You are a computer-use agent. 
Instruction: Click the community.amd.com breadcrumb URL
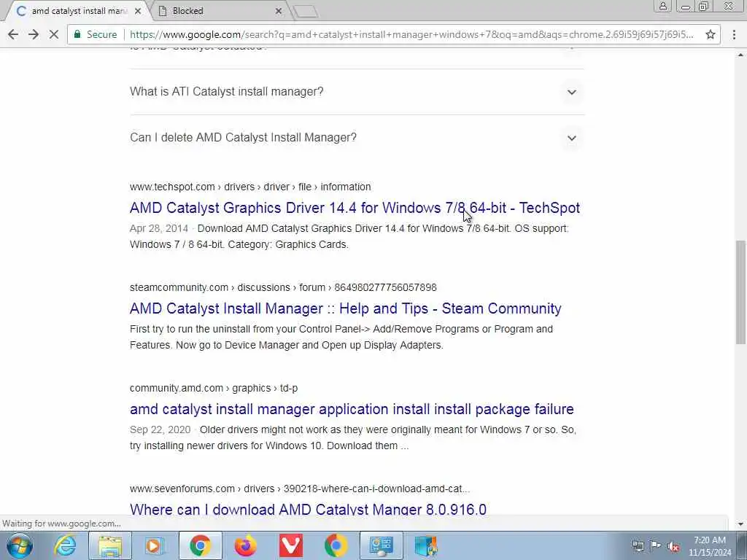point(214,388)
